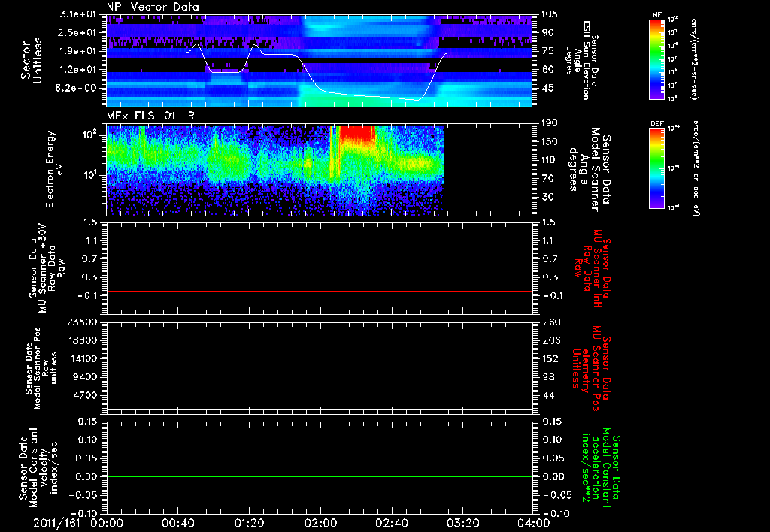Click the 3.1e+01 sector tick label
This screenshot has width=770, height=532.
tap(78, 14)
